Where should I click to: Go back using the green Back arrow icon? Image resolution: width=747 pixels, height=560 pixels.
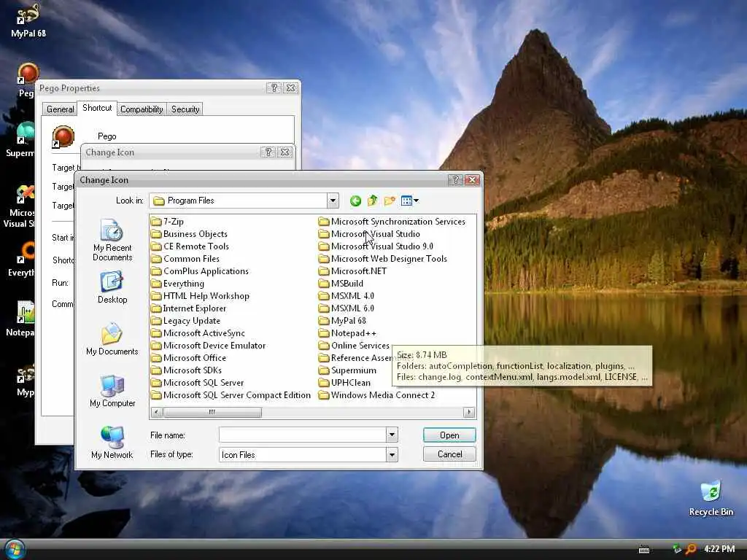coord(355,201)
